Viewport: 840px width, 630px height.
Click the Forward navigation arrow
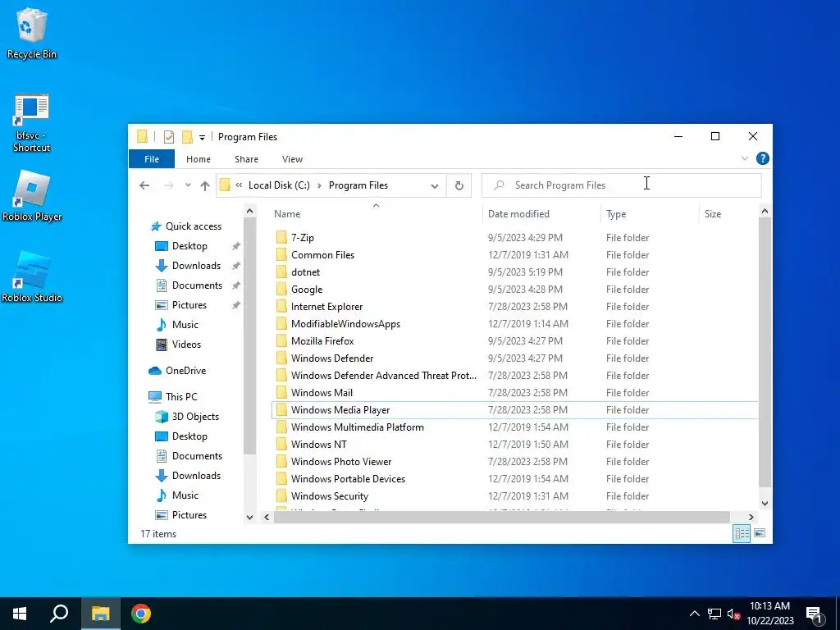coord(168,185)
